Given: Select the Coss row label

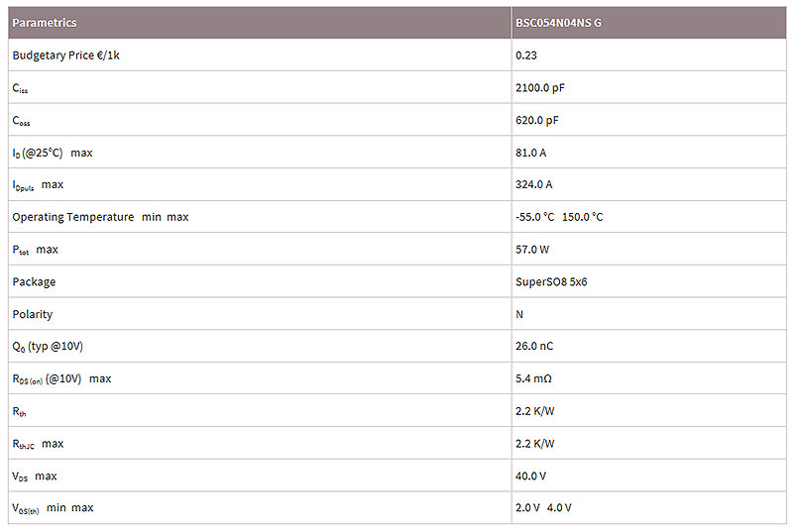Looking at the screenshot, I should click(21, 120).
